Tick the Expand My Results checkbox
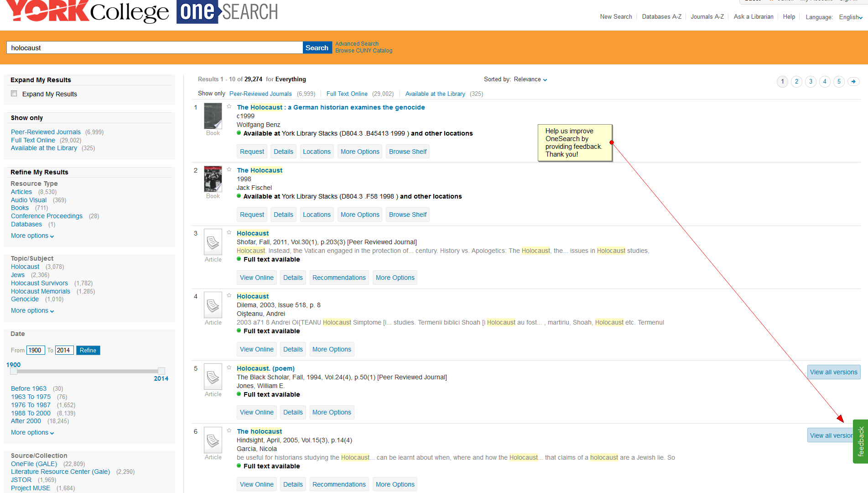The height and width of the screenshot is (493, 868). (x=14, y=94)
